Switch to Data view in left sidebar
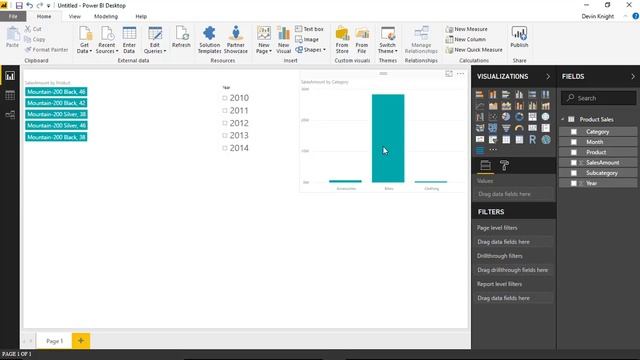The width and height of the screenshot is (640, 360). 10,95
